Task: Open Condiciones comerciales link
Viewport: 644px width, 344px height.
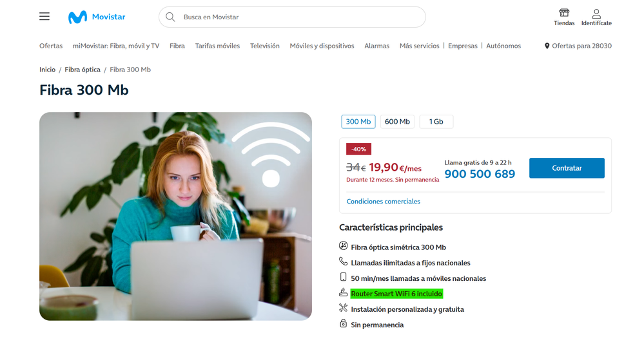Action: pos(383,201)
